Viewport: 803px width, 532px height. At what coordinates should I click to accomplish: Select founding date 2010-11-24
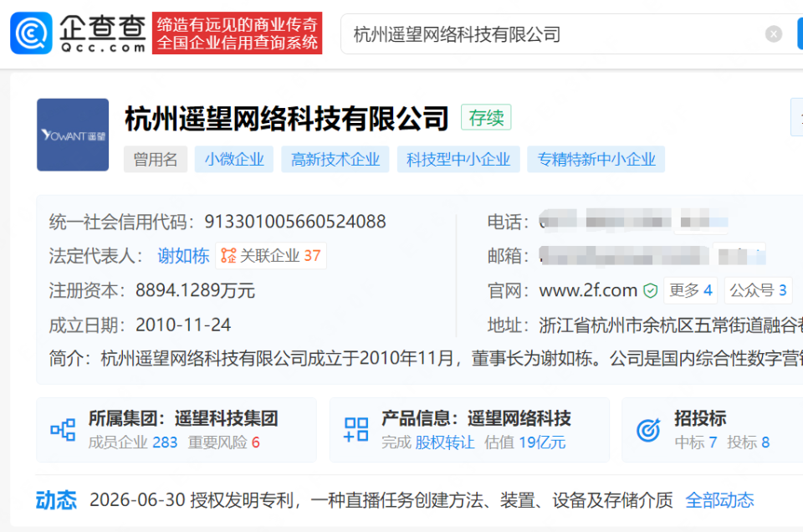point(183,325)
